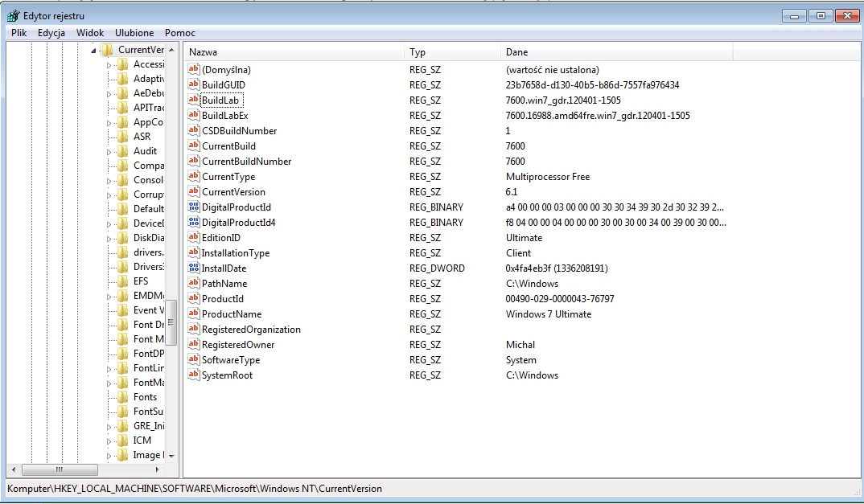Click the SoftwareType string value icon
This screenshot has width=864, height=504.
pos(193,359)
